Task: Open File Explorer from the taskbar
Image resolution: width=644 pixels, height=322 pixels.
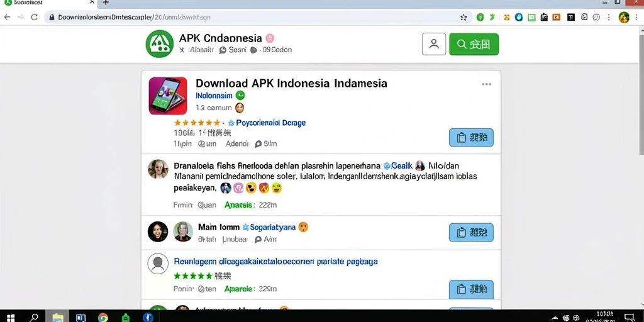Action: click(x=58, y=318)
